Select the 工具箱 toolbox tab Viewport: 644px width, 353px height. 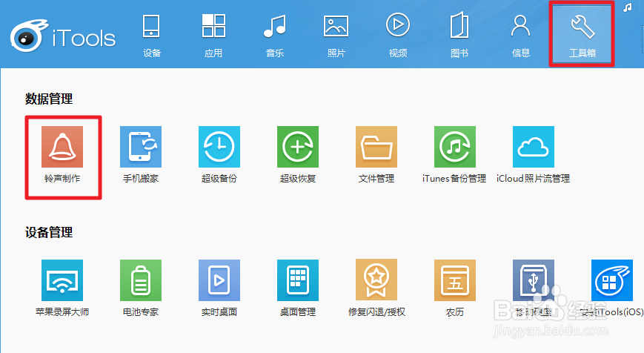(x=582, y=35)
